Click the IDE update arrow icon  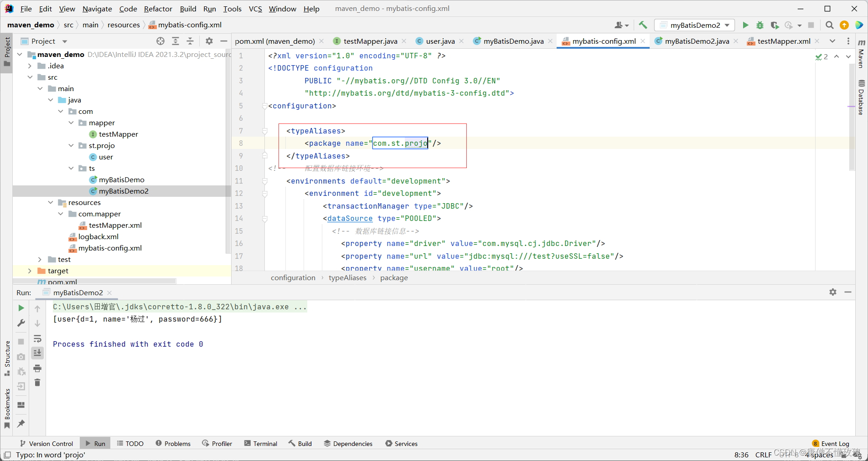[x=844, y=25]
